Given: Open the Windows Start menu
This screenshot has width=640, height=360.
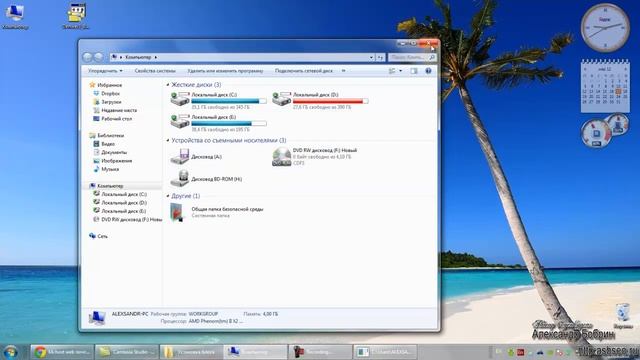Looking at the screenshot, I should [x=10, y=352].
